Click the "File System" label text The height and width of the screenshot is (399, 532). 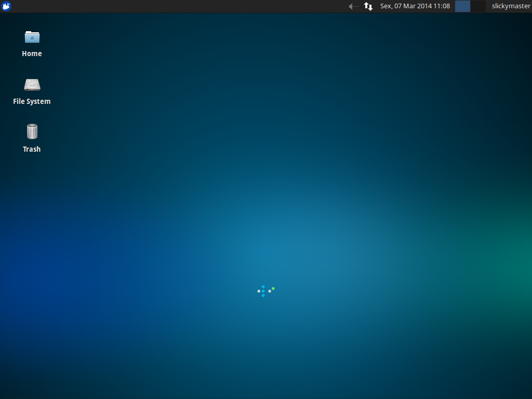[x=32, y=101]
